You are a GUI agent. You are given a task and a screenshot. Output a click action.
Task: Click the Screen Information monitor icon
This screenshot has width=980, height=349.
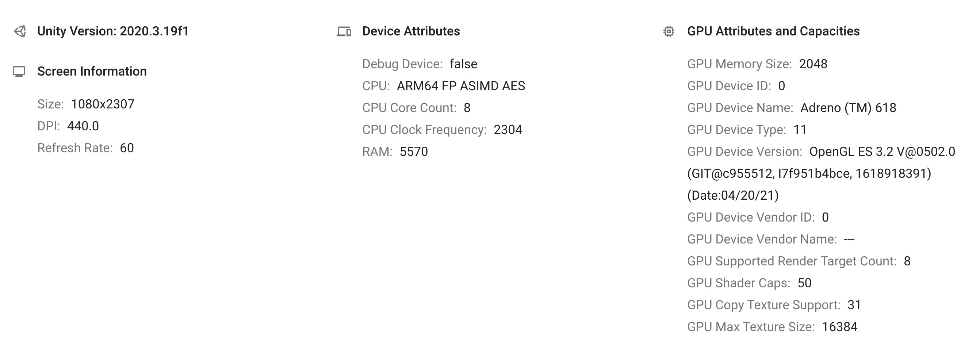point(19,72)
